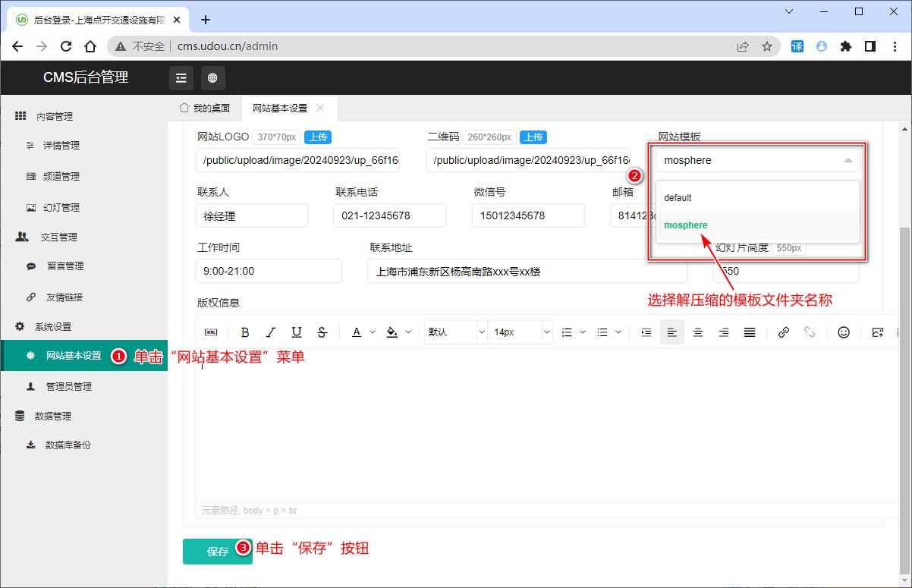The image size is (912, 588).
Task: Open 管理员管理 in the sidebar
Action: tap(68, 386)
